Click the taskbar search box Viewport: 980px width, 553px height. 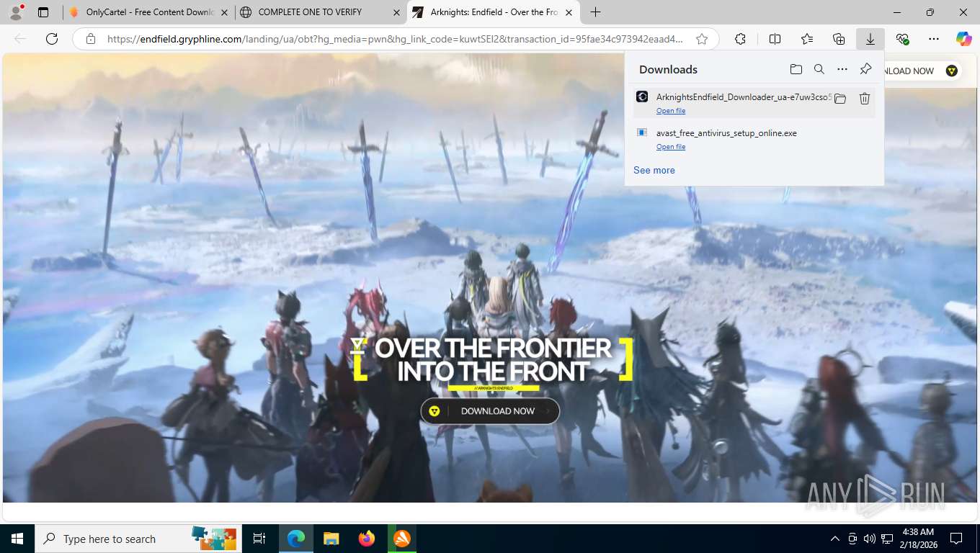138,539
